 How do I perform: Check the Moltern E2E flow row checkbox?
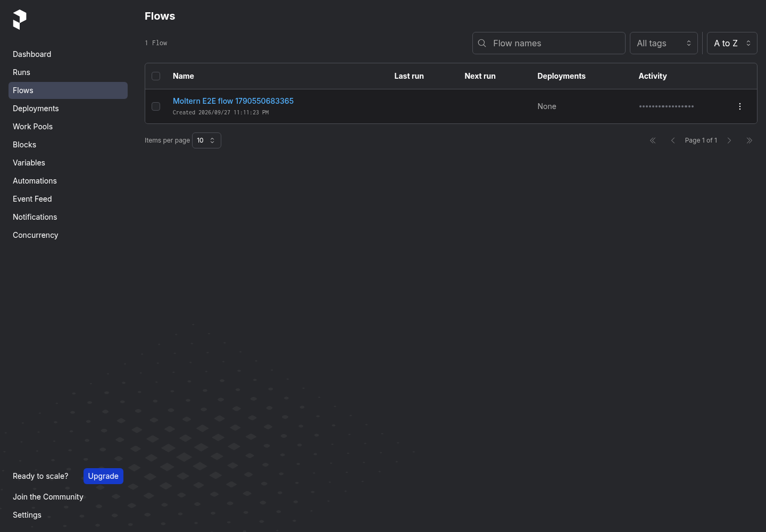[156, 106]
